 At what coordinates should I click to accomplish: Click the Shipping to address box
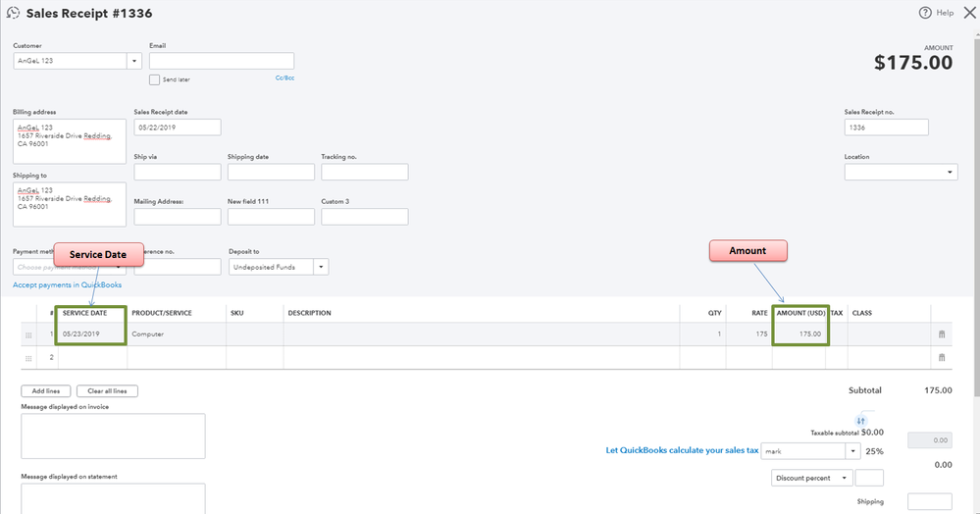[x=70, y=204]
